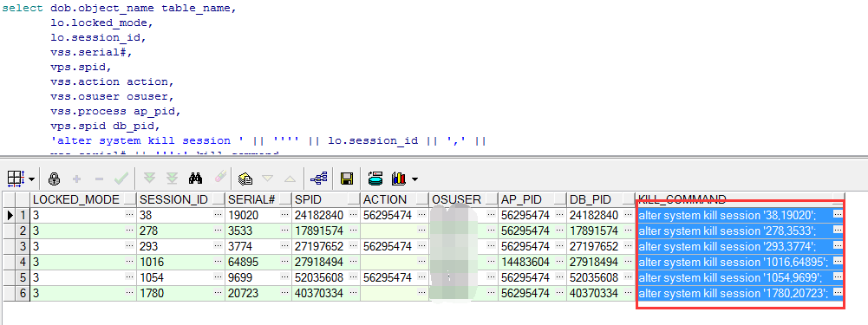
Task: Click the Insert record plus icon
Action: 77,179
